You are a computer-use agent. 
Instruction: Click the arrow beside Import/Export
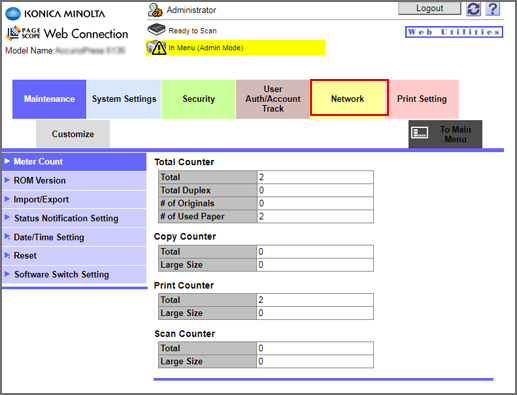7,199
